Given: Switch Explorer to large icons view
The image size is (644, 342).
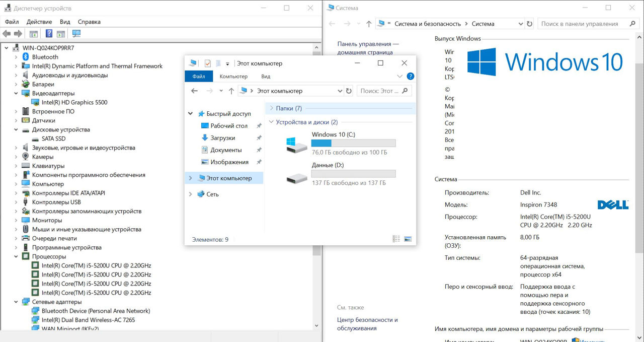Looking at the screenshot, I should 408,239.
